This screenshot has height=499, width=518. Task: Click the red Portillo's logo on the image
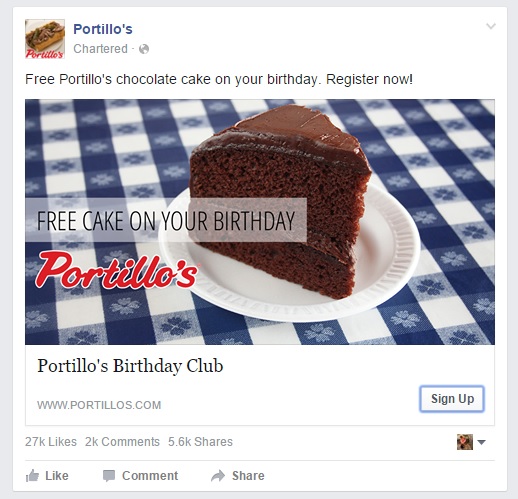coord(116,270)
